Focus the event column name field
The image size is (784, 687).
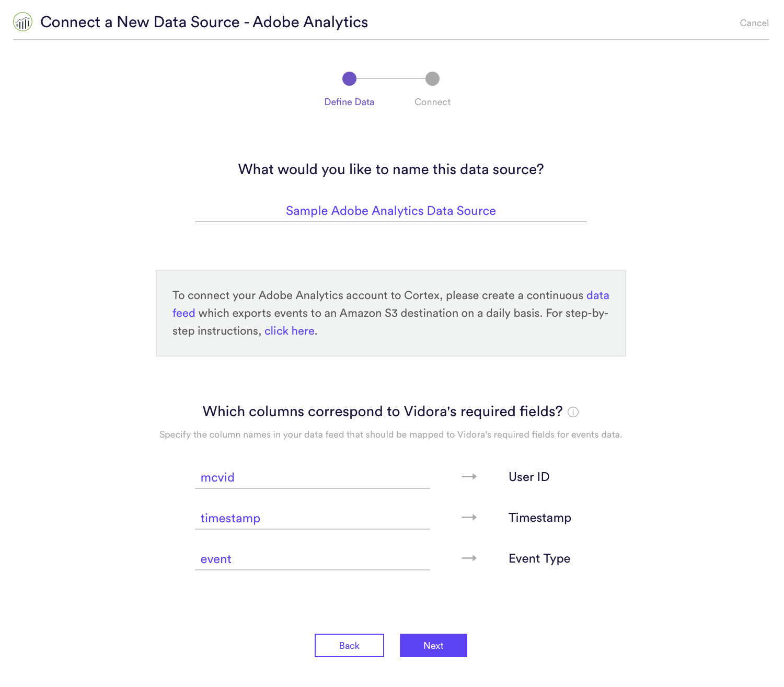coord(313,559)
